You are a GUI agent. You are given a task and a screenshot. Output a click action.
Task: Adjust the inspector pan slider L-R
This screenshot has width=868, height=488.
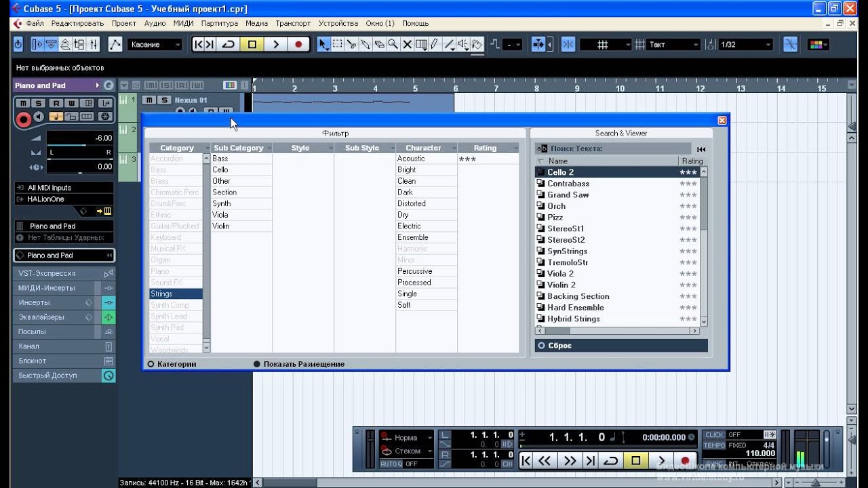point(80,153)
